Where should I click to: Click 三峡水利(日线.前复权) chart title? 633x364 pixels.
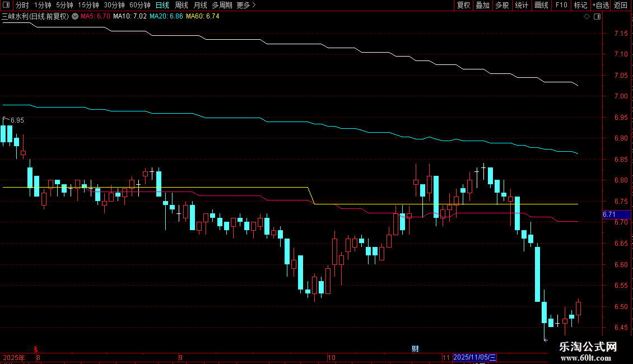pyautogui.click(x=35, y=16)
